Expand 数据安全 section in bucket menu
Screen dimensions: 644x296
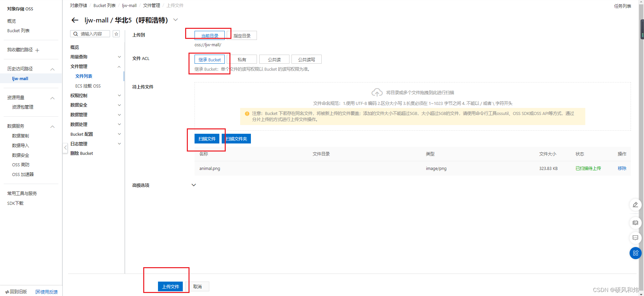pyautogui.click(x=119, y=105)
